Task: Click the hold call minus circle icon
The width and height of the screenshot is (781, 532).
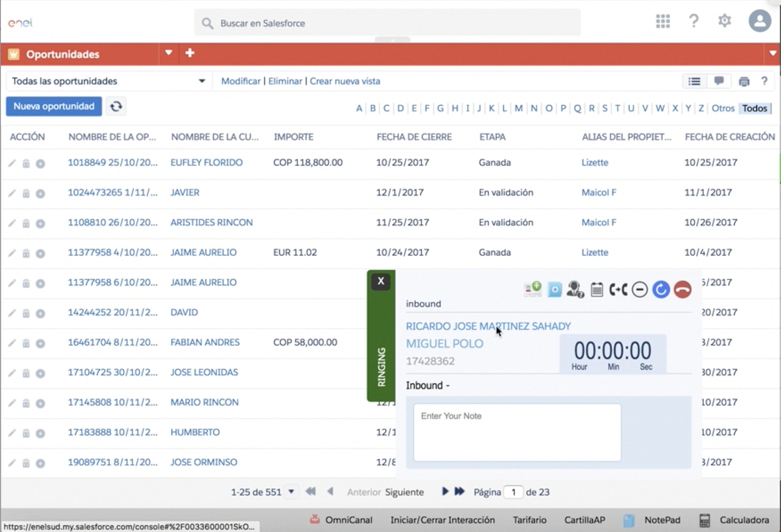Action: tap(640, 290)
